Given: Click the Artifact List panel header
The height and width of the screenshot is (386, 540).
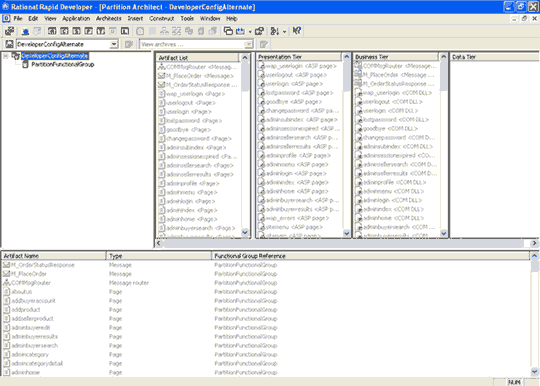Looking at the screenshot, I should 197,58.
